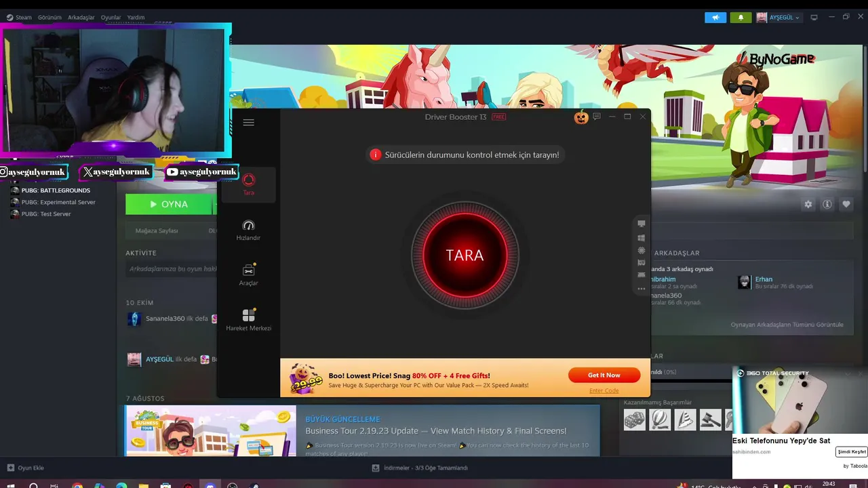Open Chrome from the Windows taskbar

tap(77, 486)
